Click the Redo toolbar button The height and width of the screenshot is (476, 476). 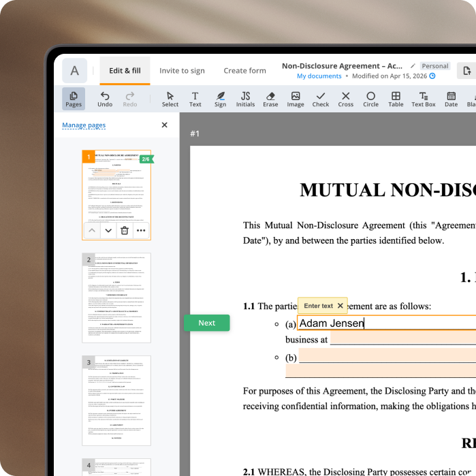tap(130, 99)
